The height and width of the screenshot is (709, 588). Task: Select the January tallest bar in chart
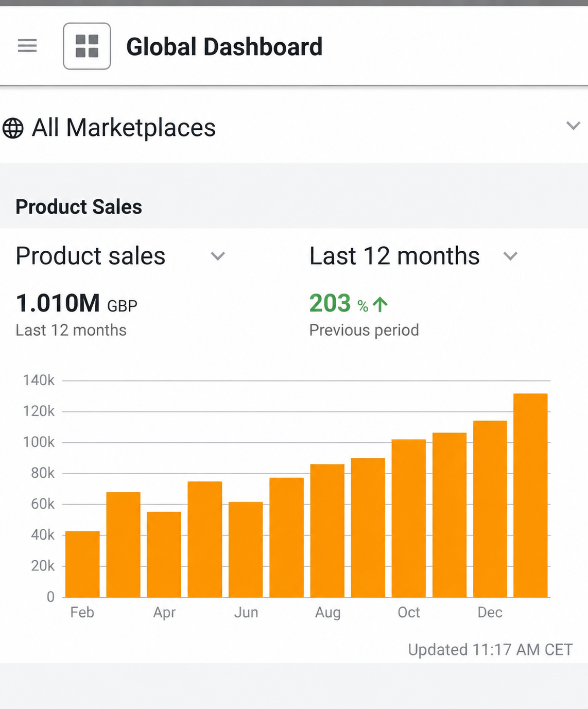[x=530, y=495]
